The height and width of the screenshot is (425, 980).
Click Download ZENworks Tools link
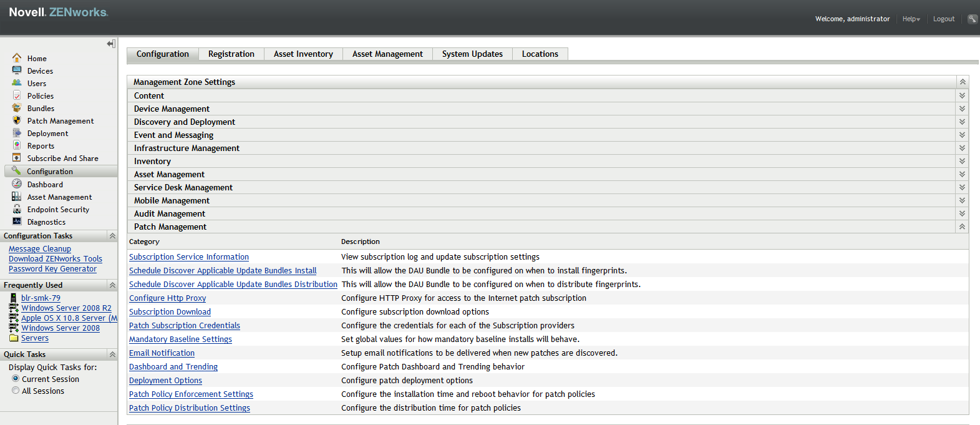coord(56,258)
